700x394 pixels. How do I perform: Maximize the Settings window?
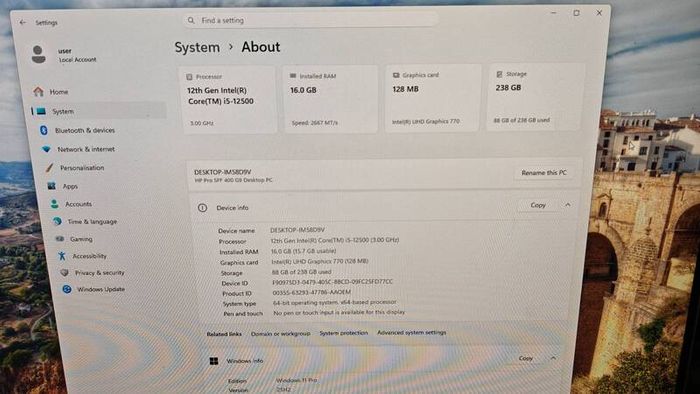pyautogui.click(x=576, y=13)
